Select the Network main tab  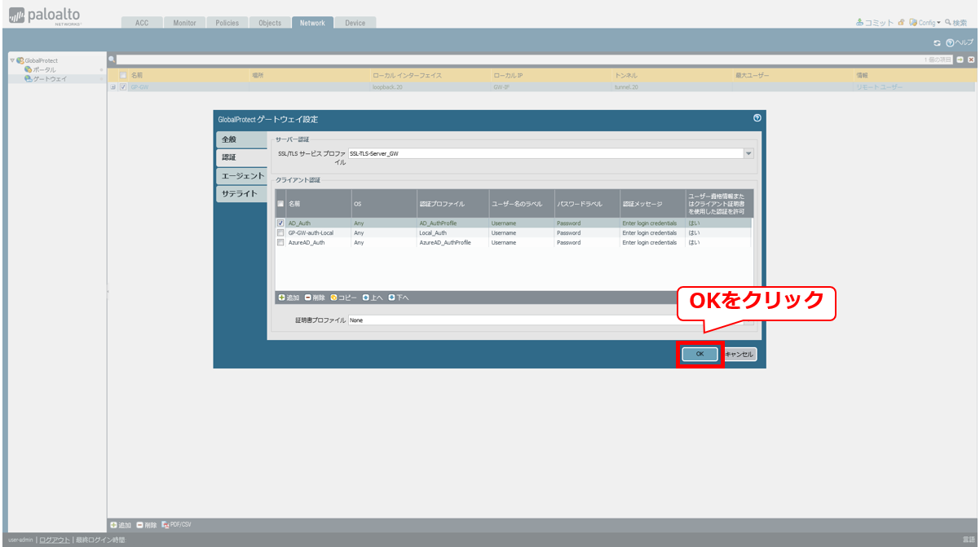312,23
